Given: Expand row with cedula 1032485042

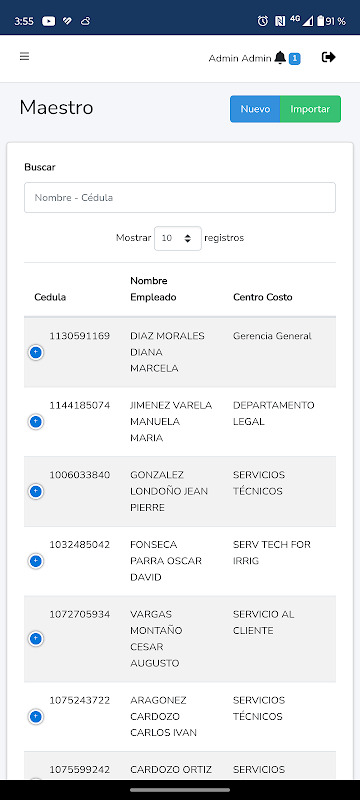Looking at the screenshot, I should (x=35, y=562).
